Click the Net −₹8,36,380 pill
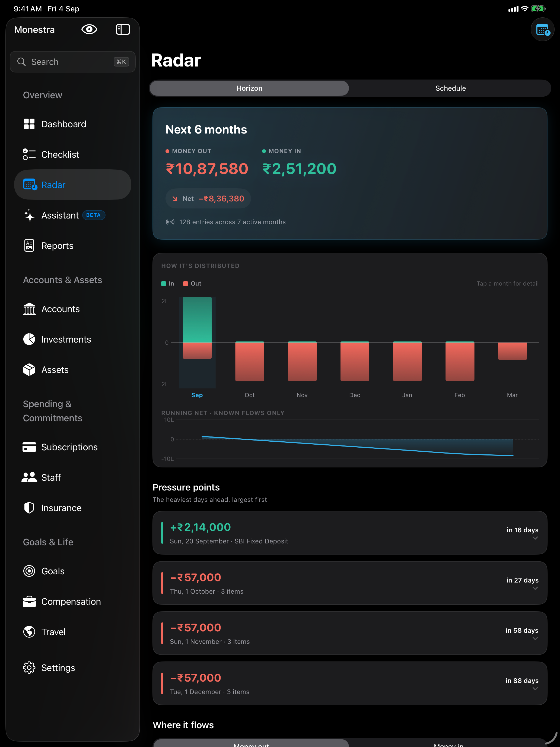 pos(208,199)
